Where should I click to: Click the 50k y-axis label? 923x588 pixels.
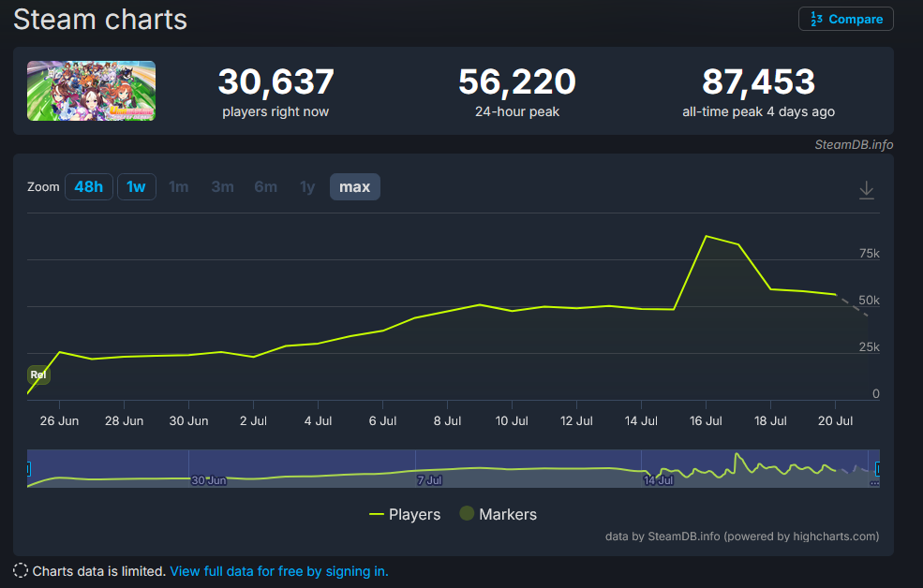coord(869,301)
